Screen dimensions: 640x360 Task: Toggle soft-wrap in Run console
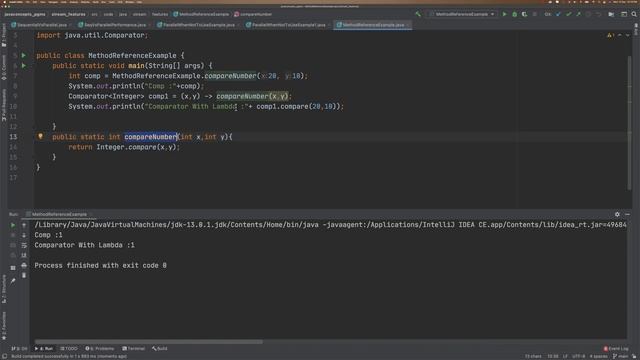click(24, 245)
